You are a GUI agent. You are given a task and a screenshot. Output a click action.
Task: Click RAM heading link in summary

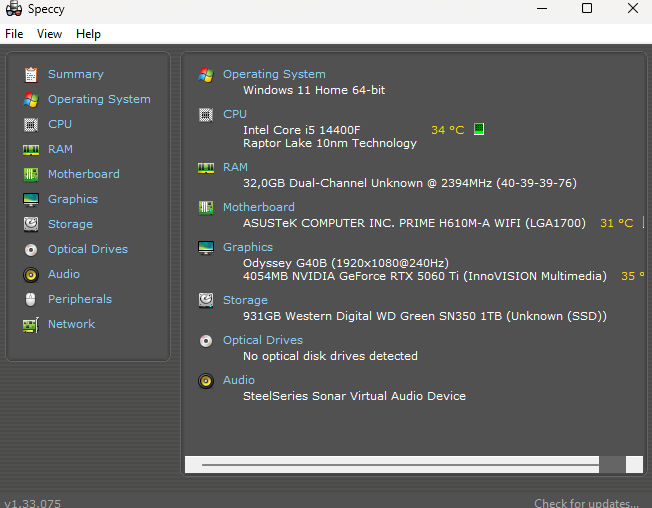click(x=235, y=167)
